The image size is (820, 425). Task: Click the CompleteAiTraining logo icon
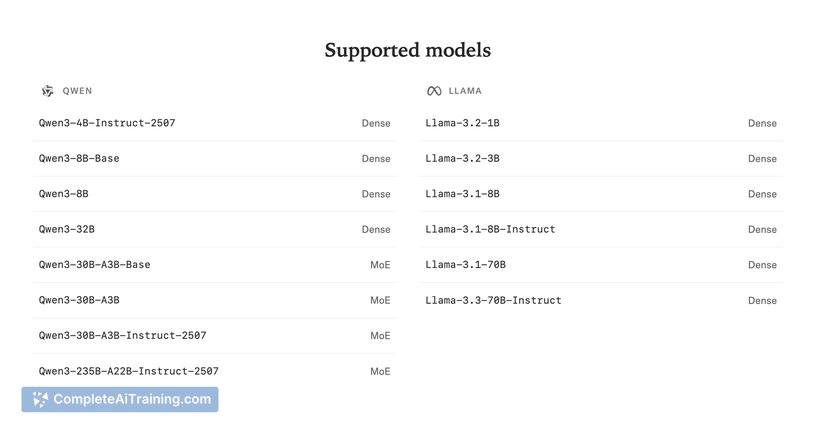40,399
